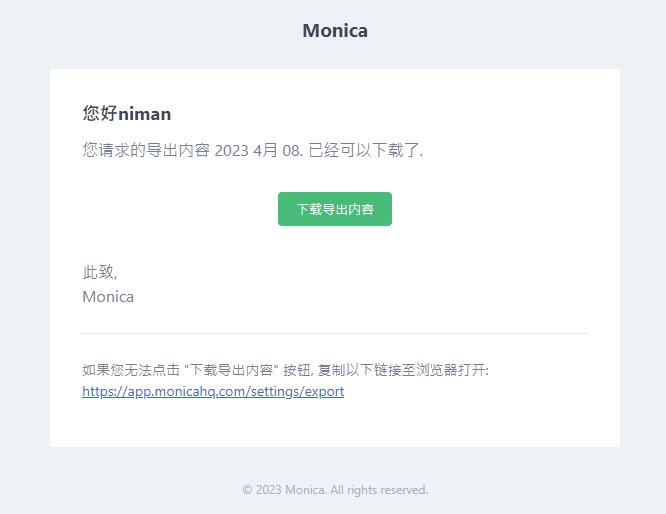Click the Monica header title

click(x=335, y=31)
